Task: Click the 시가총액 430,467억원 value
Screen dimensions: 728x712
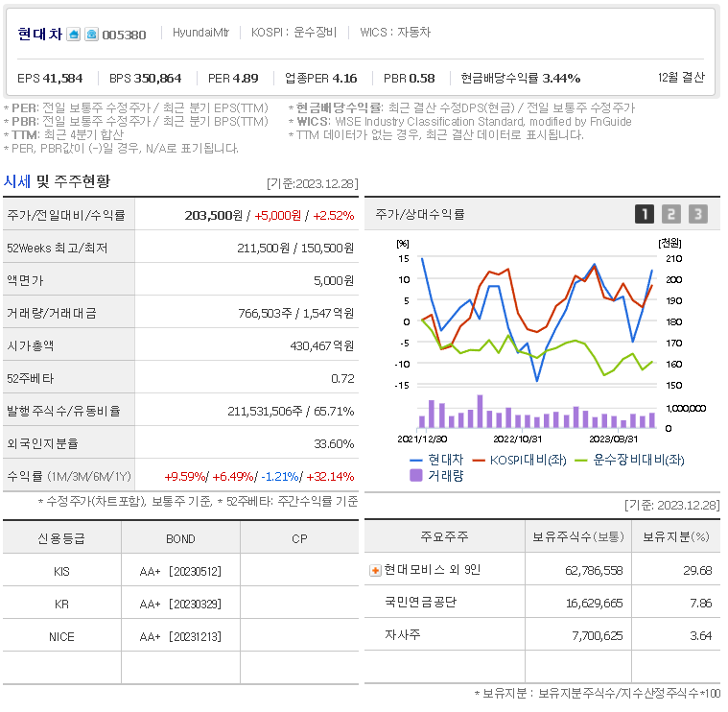Action: coord(321,345)
